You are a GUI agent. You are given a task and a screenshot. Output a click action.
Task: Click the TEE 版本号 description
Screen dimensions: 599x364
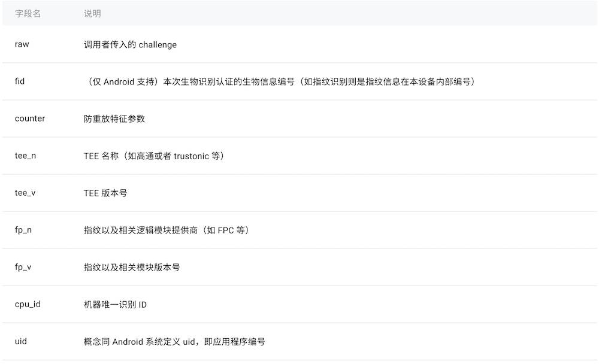[x=105, y=193]
